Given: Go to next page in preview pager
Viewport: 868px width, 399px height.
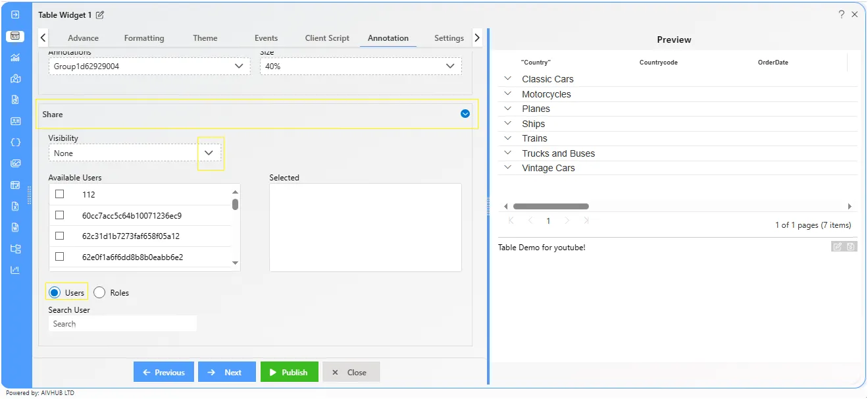Looking at the screenshot, I should pyautogui.click(x=567, y=221).
